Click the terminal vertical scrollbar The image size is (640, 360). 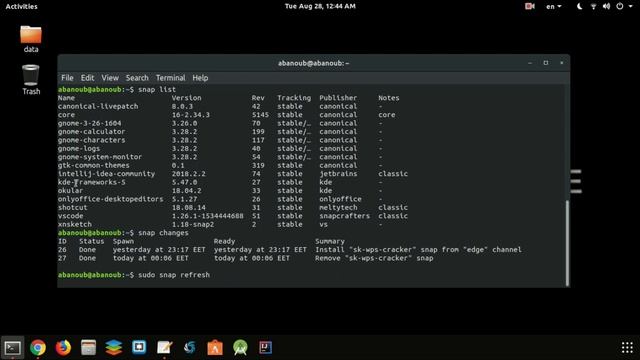coord(567,243)
